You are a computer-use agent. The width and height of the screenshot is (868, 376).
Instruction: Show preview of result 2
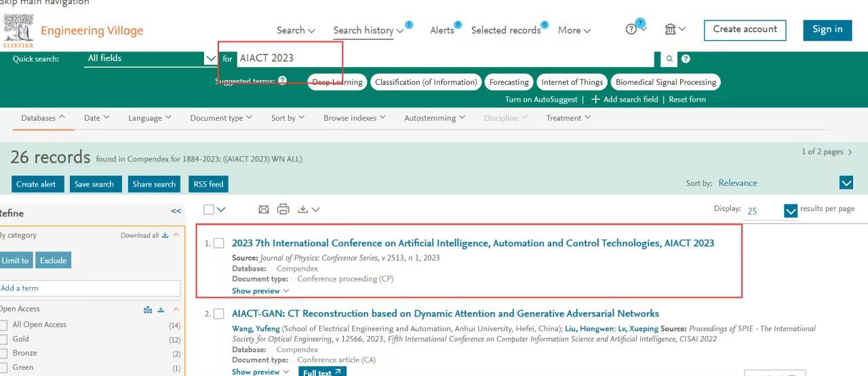pyautogui.click(x=260, y=372)
